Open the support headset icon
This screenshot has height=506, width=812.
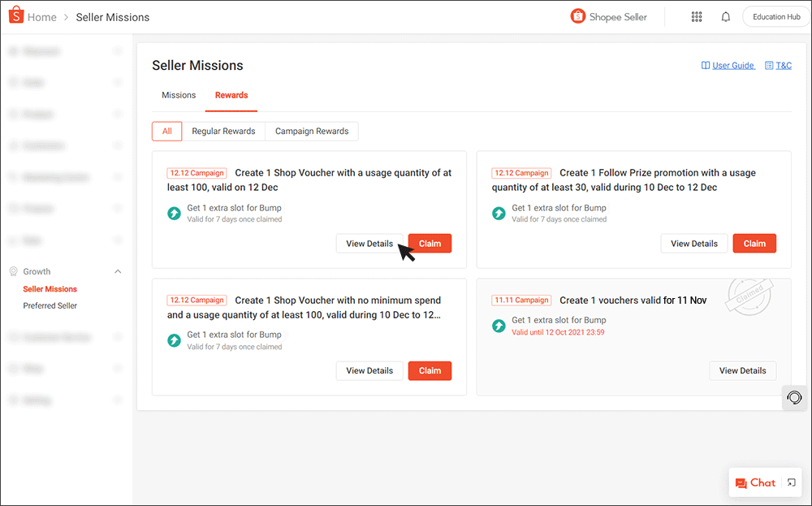(x=794, y=398)
